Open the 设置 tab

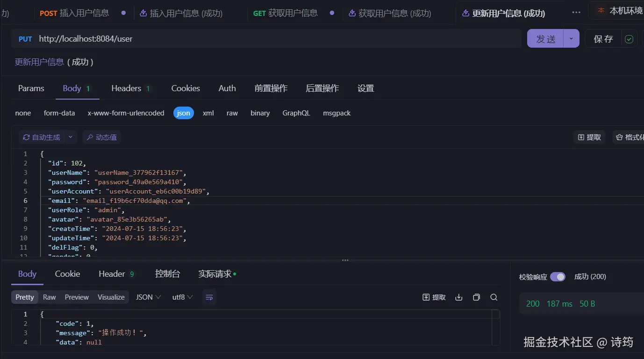coord(366,88)
